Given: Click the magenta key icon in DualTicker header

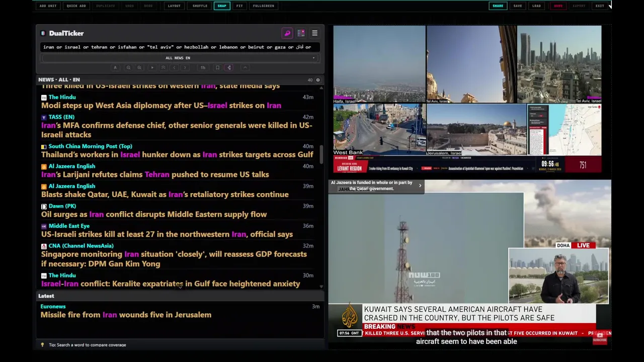Looking at the screenshot, I should [287, 33].
